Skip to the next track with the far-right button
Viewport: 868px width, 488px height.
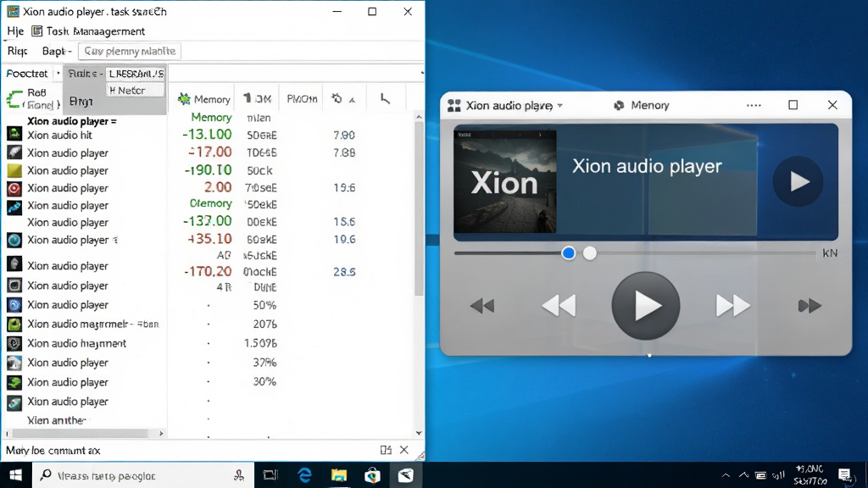coord(810,305)
